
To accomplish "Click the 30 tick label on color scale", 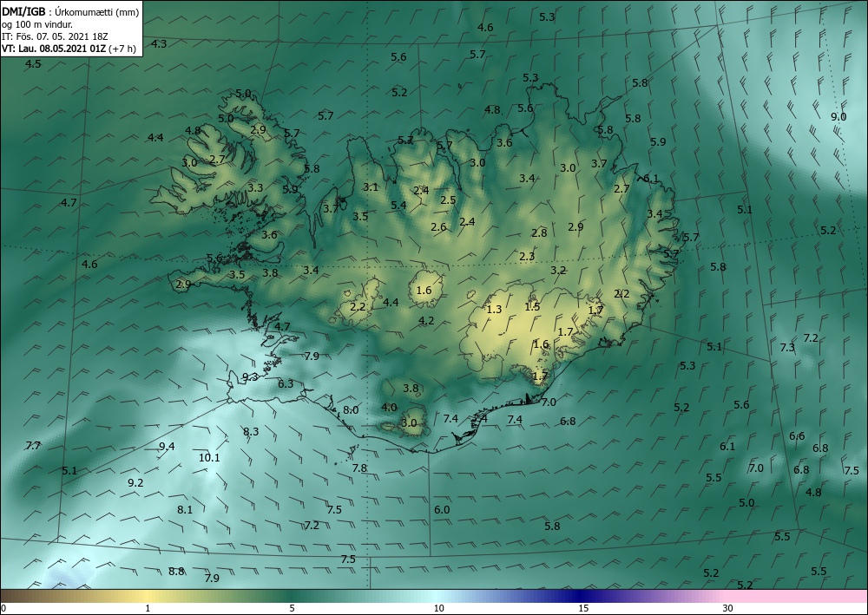I will click(x=728, y=609).
